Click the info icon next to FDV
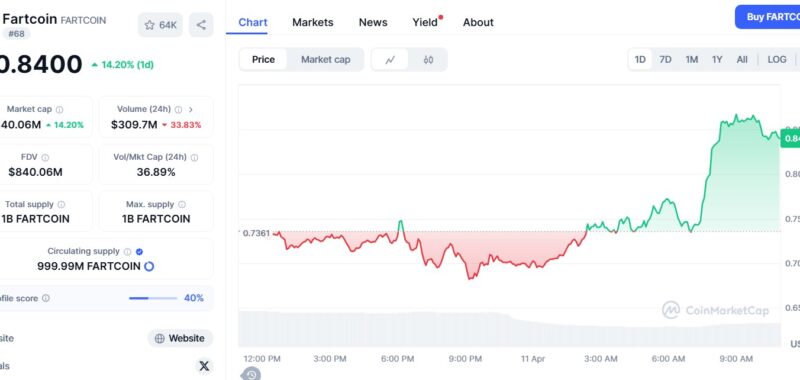The image size is (800, 380). 45,158
